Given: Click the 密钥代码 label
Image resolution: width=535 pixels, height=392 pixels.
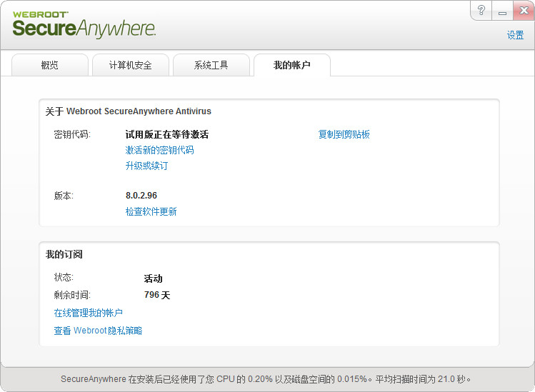Looking at the screenshot, I should [72, 134].
